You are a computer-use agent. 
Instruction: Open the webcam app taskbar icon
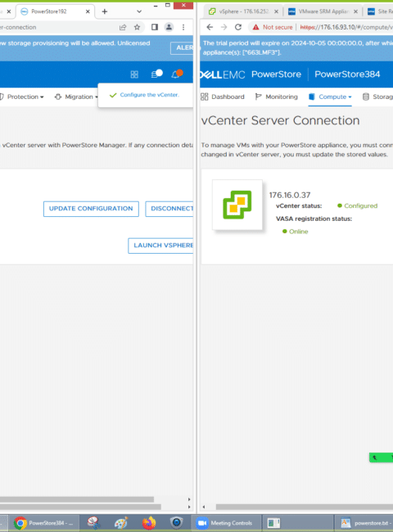pyautogui.click(x=177, y=523)
